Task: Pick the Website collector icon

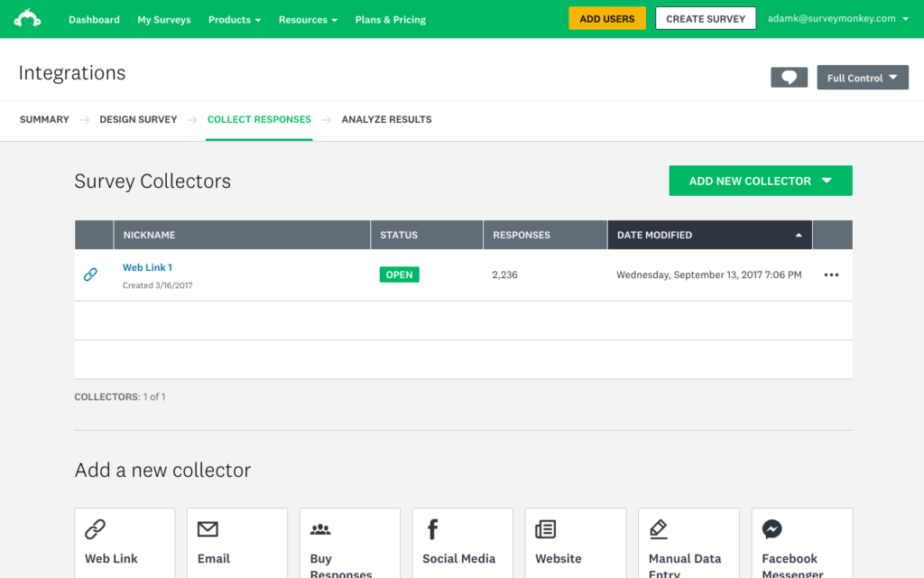Action: click(x=545, y=529)
